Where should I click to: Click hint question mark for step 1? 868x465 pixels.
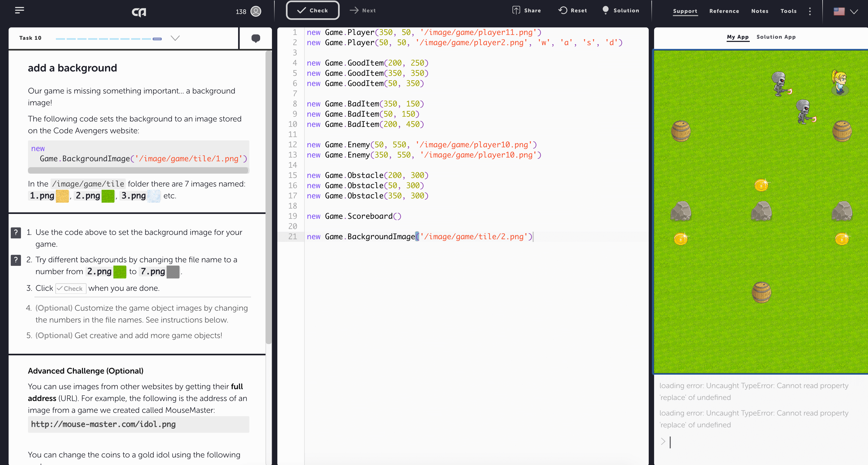[16, 232]
